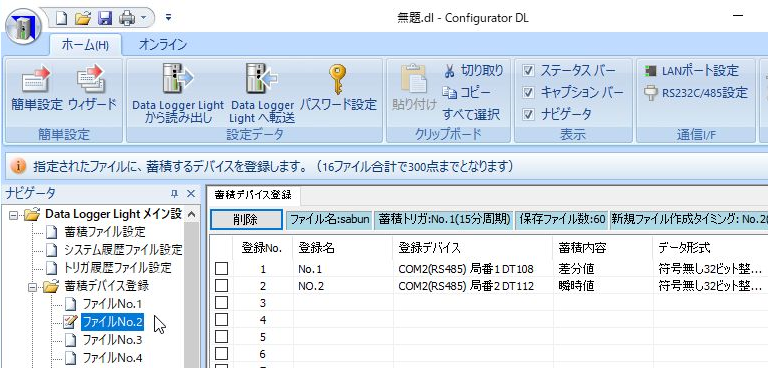The height and width of the screenshot is (368, 768).
Task: Click the open folder icon in quick toolbar
Action: 83,18
